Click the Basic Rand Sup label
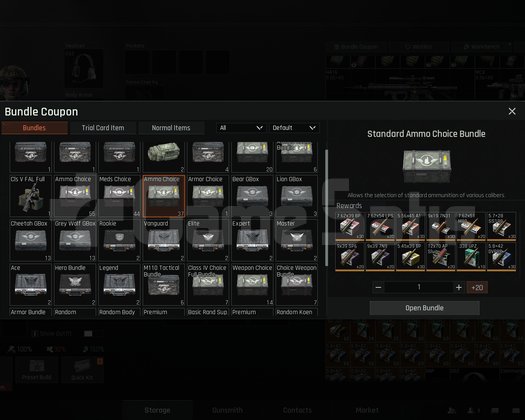Screen dimensions: 525x420 207,312
